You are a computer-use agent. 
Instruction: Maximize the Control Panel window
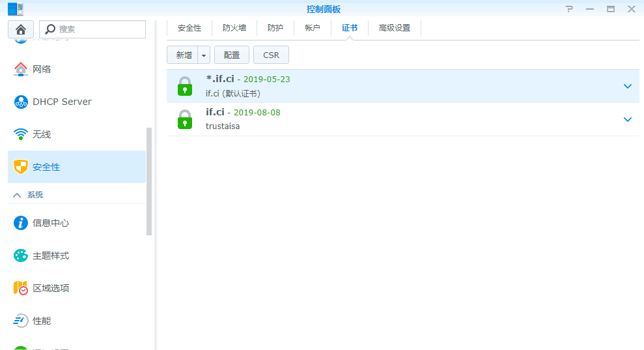pyautogui.click(x=611, y=9)
